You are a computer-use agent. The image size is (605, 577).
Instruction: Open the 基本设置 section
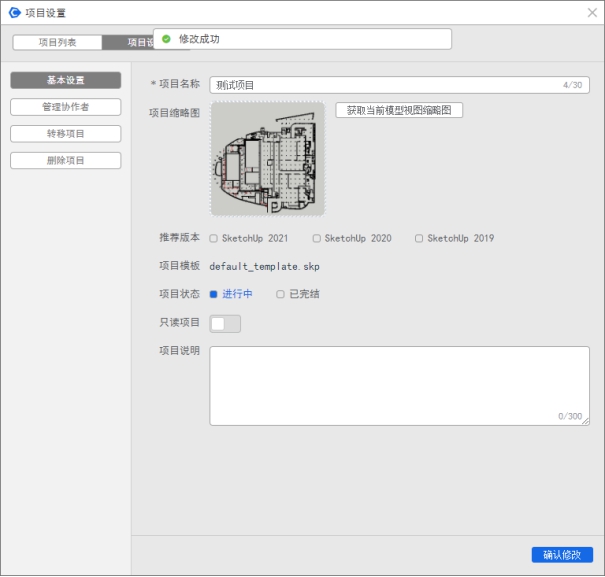66,80
